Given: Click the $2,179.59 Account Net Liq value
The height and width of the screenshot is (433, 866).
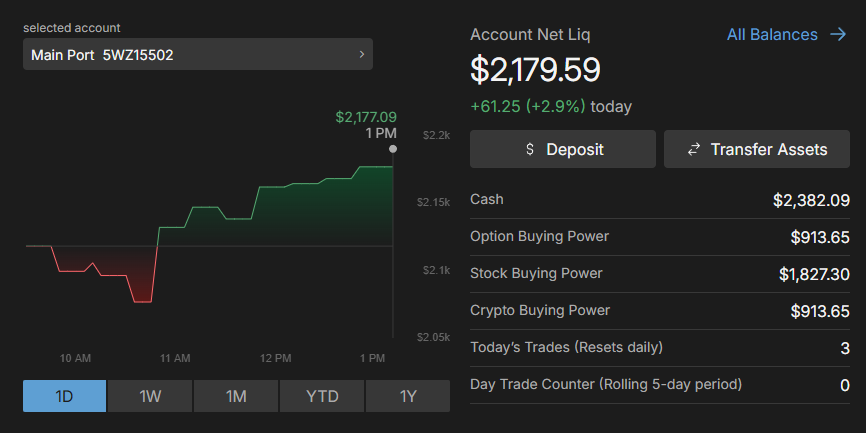Looking at the screenshot, I should pyautogui.click(x=535, y=70).
